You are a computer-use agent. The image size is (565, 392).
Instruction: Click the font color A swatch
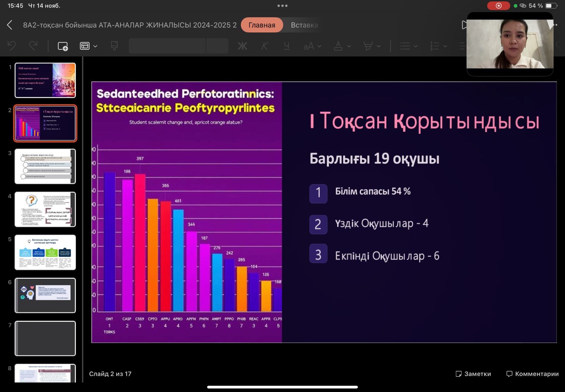point(338,46)
